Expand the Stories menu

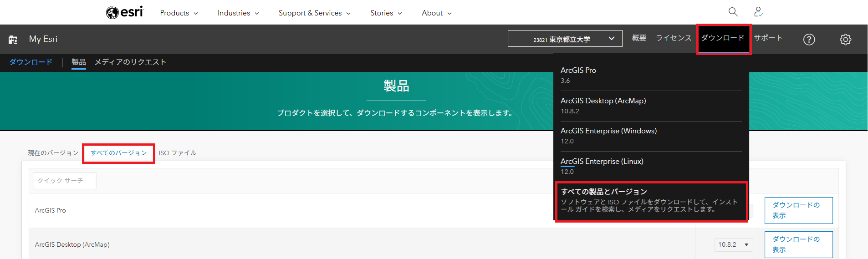tap(386, 13)
